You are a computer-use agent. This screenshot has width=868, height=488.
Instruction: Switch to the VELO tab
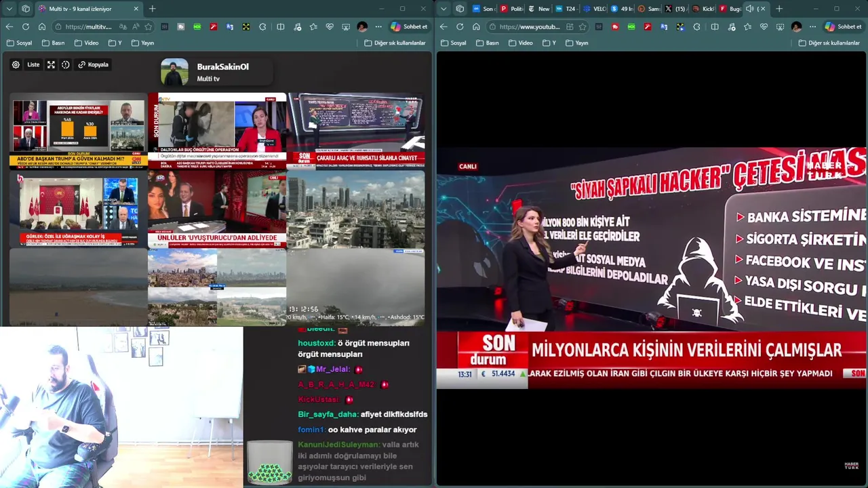[x=593, y=9]
